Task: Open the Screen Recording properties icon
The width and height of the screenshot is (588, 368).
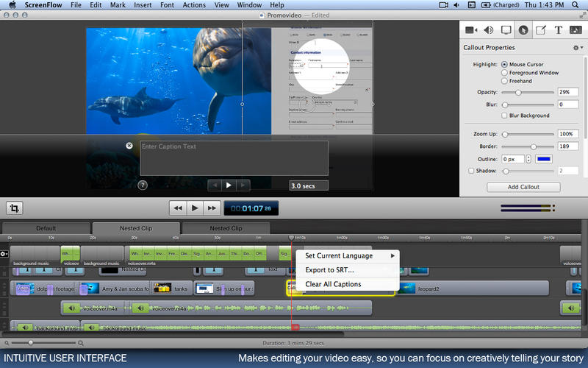Action: (x=506, y=30)
